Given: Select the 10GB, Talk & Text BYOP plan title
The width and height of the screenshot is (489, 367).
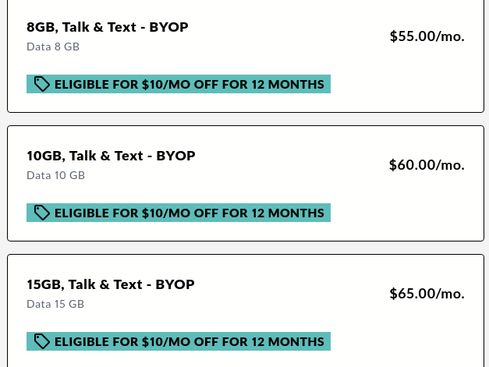Looking at the screenshot, I should click(x=111, y=156).
